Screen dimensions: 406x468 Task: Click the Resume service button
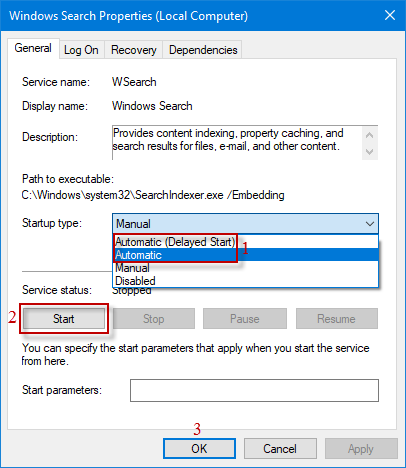click(337, 319)
